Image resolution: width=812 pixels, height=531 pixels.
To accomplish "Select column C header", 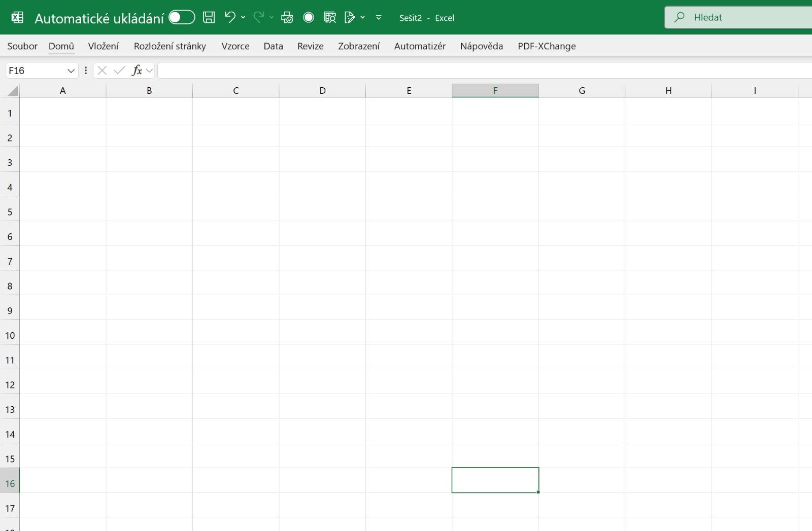I will tap(236, 91).
